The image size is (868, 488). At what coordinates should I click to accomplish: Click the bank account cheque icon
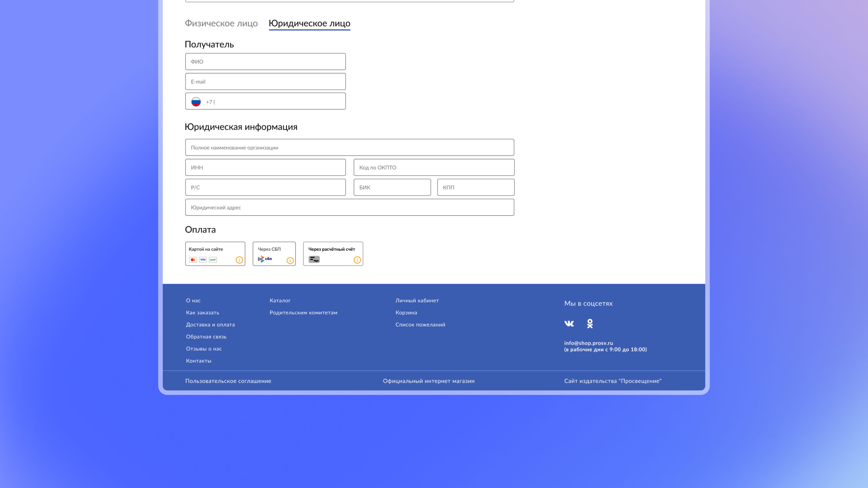(x=314, y=259)
